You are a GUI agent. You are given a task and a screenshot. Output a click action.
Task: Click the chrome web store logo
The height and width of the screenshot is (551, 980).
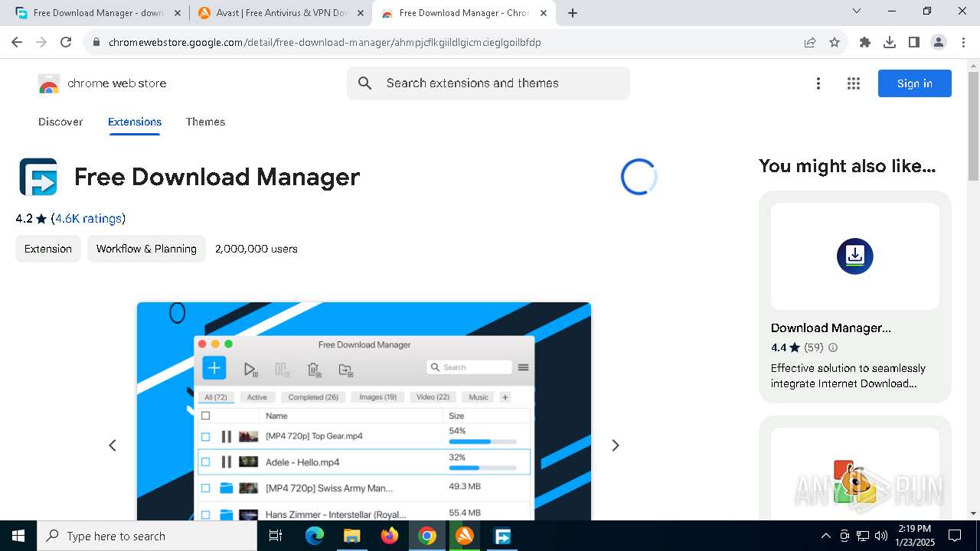click(x=103, y=83)
